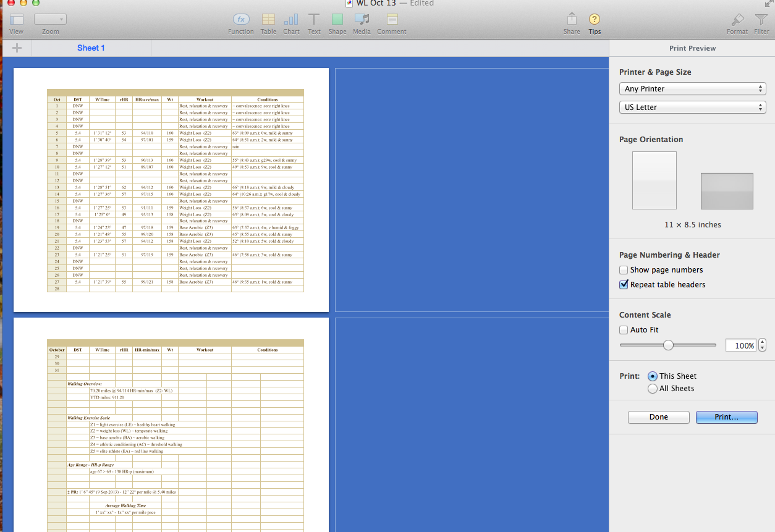775x532 pixels.
Task: Click the Filter toolbar icon
Action: click(761, 19)
